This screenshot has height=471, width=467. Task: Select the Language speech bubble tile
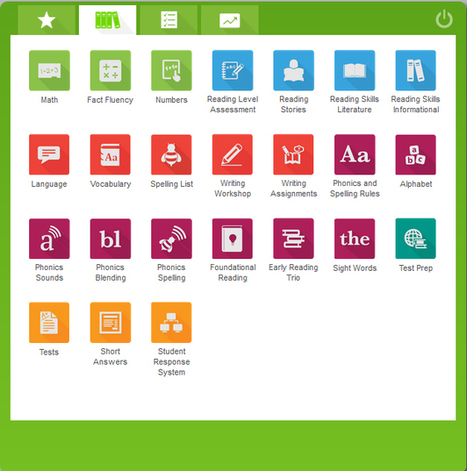tap(49, 154)
